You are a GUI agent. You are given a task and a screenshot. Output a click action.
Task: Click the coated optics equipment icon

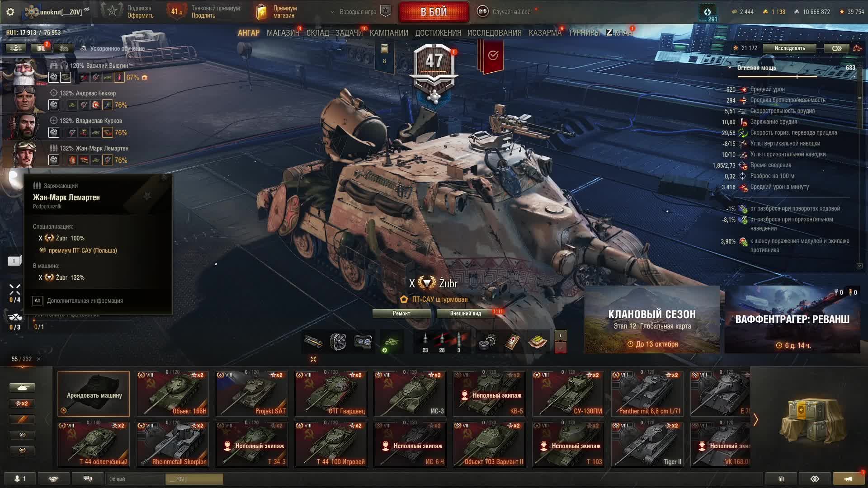(x=363, y=342)
